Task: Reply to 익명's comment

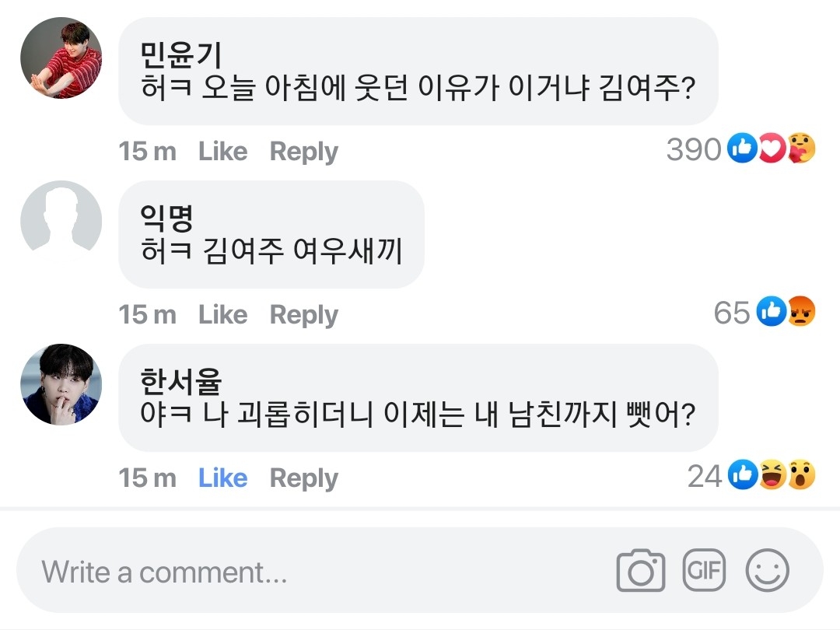Action: tap(303, 314)
